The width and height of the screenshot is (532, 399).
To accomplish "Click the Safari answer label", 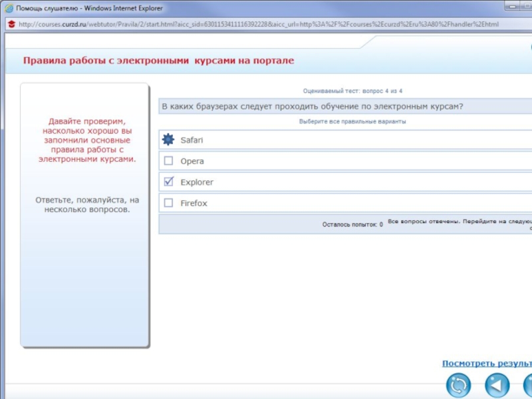I will click(x=192, y=140).
